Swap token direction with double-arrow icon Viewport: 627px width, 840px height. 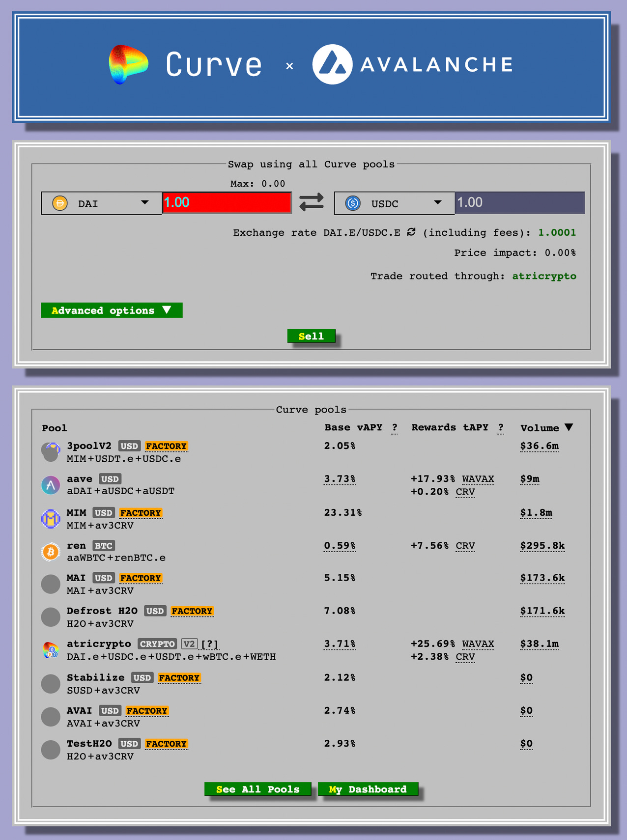tap(312, 202)
